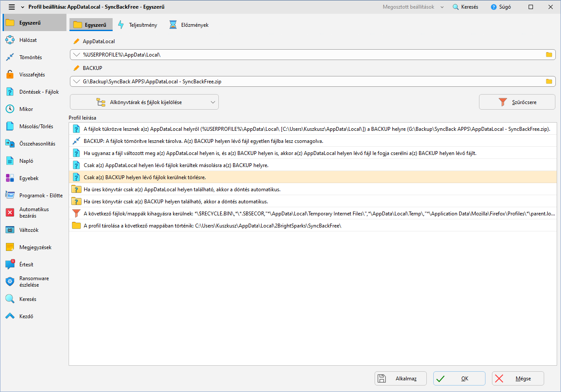
Task: Click pencil icon to rename BACKUP
Action: coord(76,68)
